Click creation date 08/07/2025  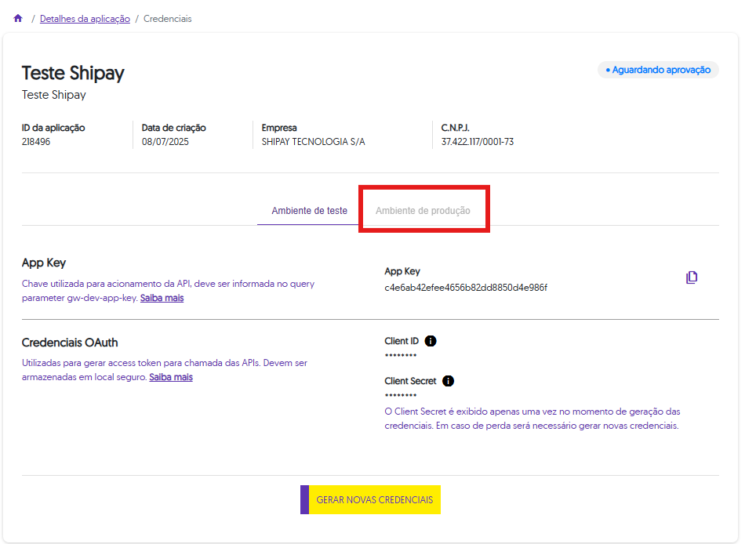coord(165,142)
